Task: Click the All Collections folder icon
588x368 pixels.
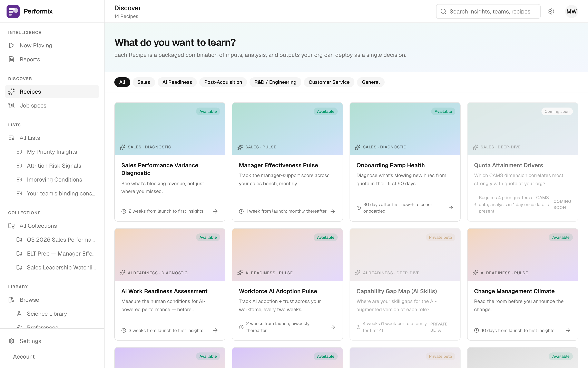Action: (11, 226)
